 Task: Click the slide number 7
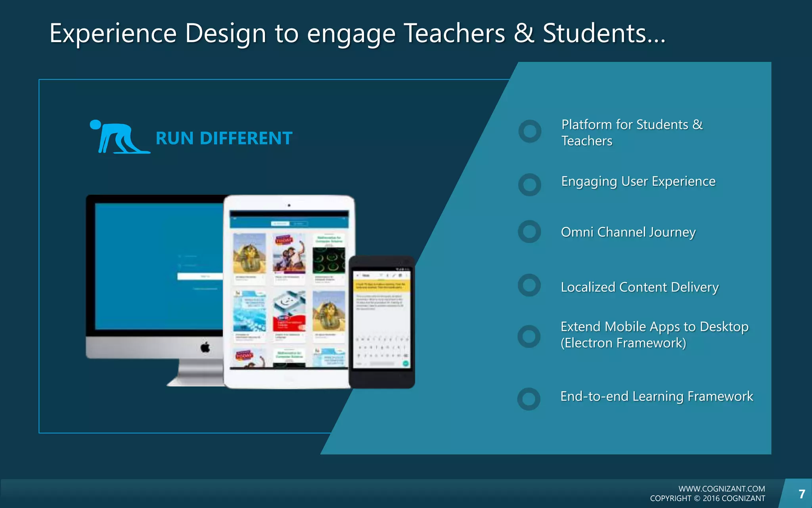pos(802,494)
